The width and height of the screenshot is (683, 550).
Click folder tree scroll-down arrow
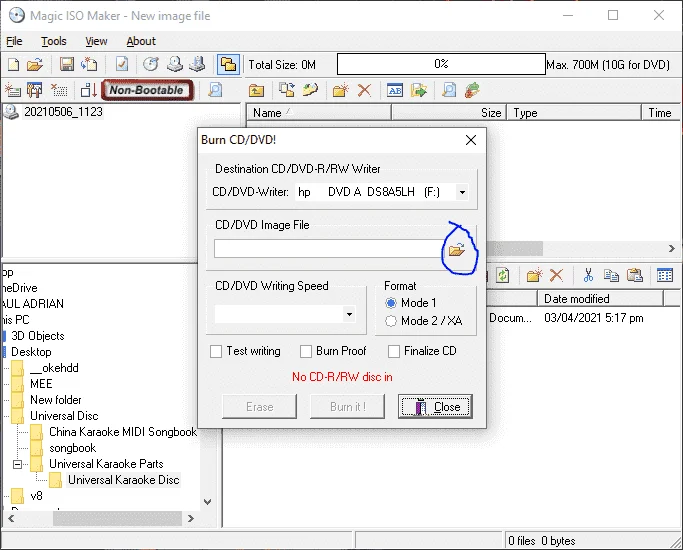pos(208,502)
